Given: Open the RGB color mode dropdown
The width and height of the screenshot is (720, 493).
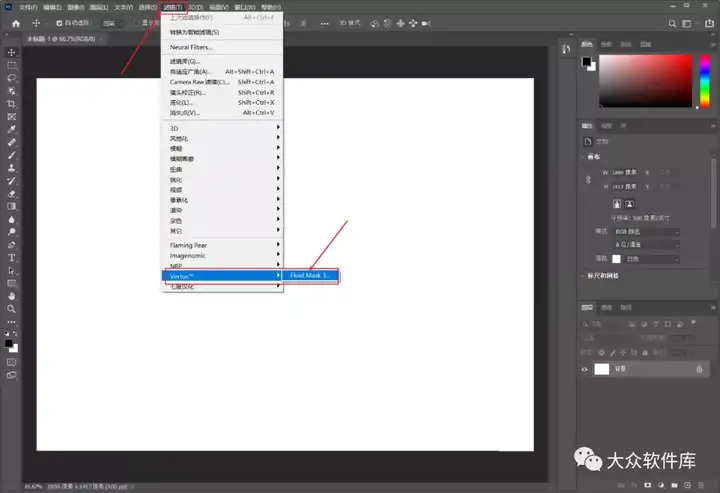Looking at the screenshot, I should click(646, 232).
